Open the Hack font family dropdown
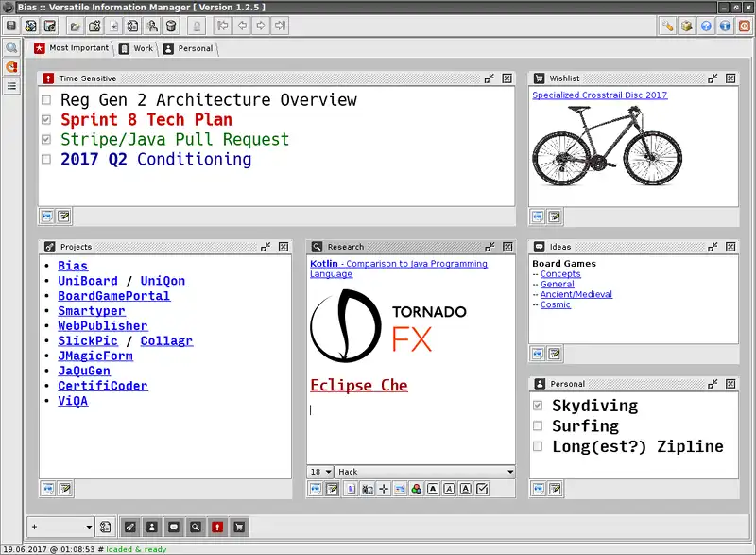 pyautogui.click(x=425, y=472)
